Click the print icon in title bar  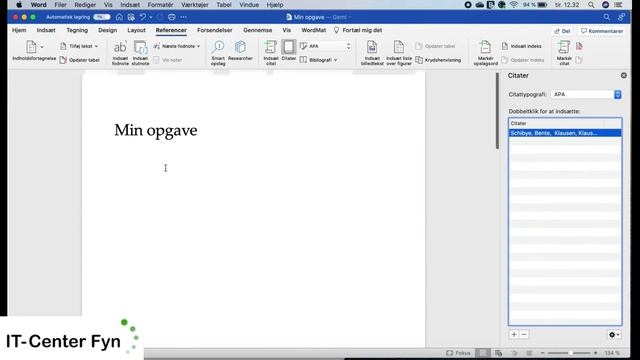coord(172,17)
